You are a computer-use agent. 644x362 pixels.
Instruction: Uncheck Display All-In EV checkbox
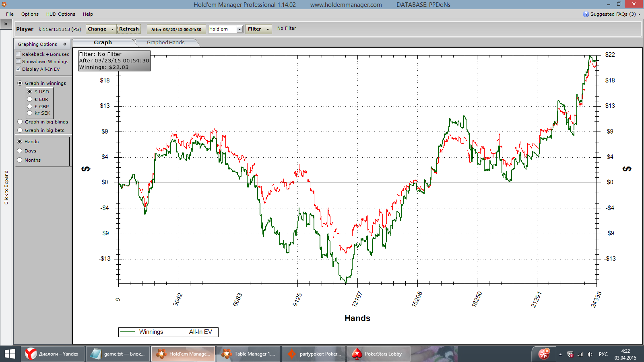pyautogui.click(x=19, y=69)
